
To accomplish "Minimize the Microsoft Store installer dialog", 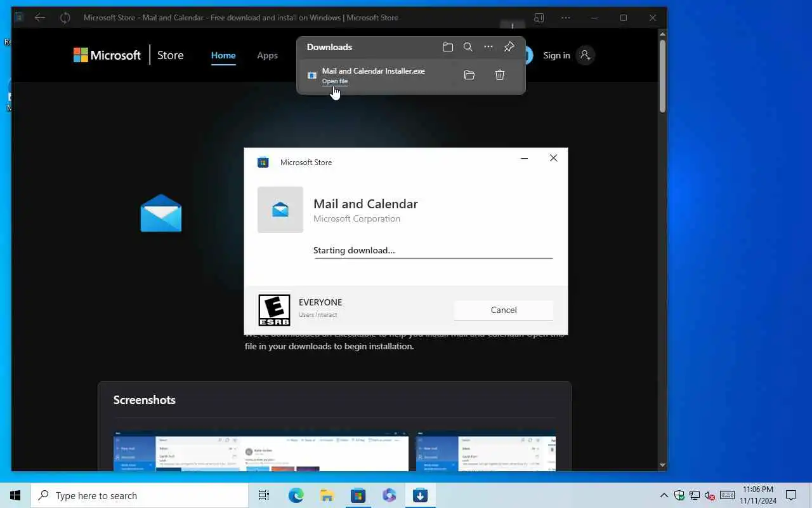I will 524,158.
